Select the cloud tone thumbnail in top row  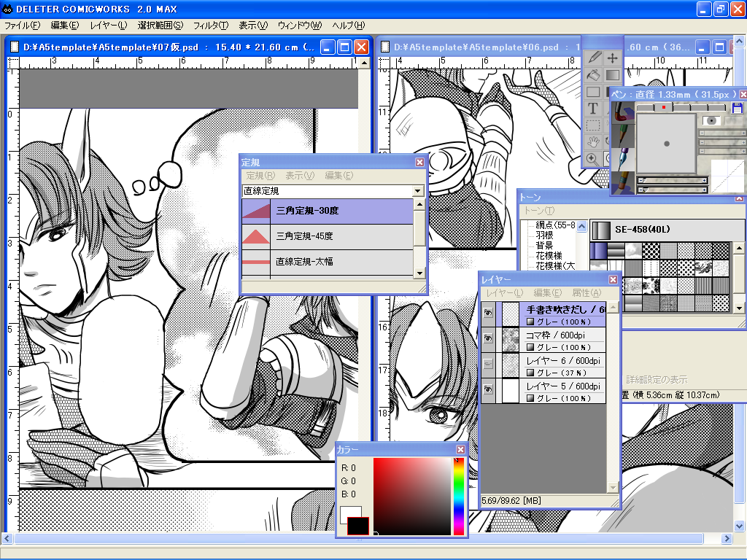coord(633,251)
